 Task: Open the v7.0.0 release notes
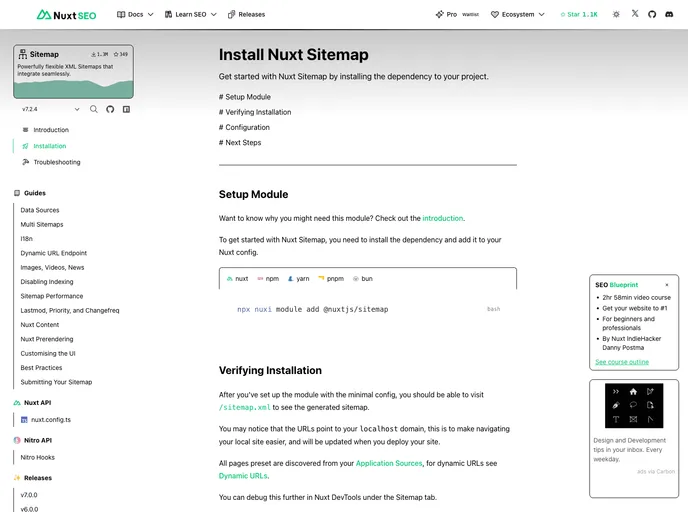point(29,495)
